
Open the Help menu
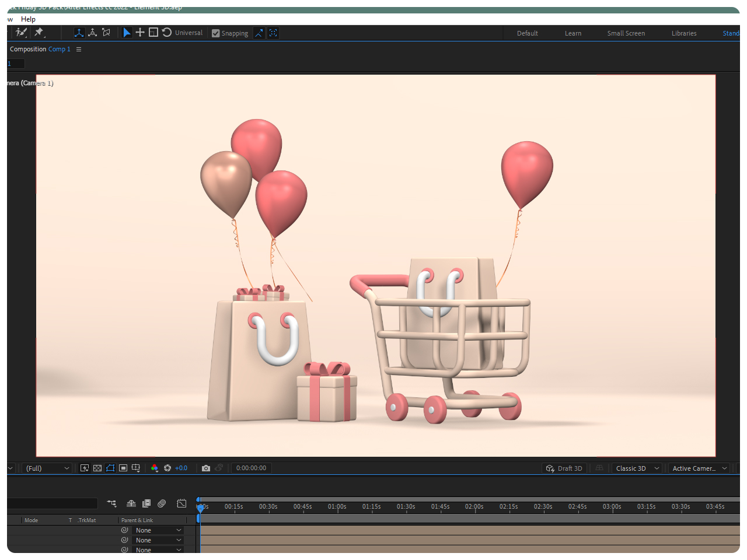[28, 19]
